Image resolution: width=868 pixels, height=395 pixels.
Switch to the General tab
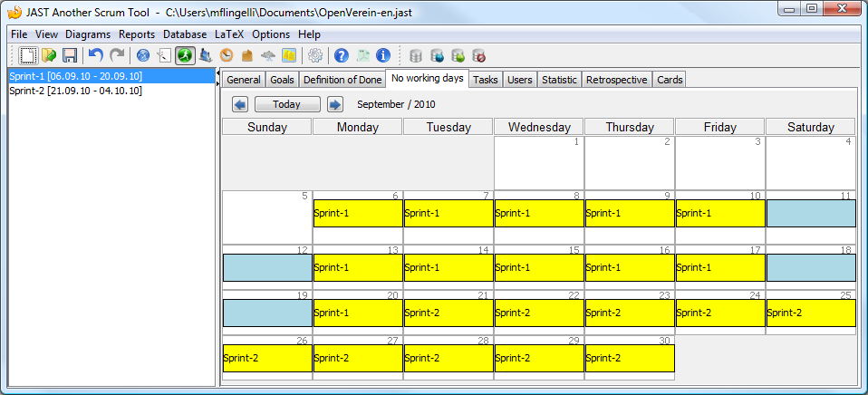tap(244, 80)
